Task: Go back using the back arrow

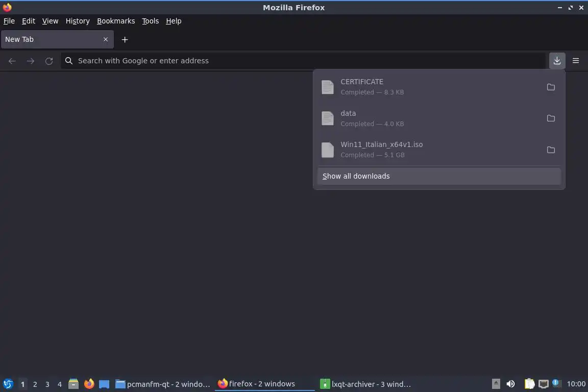Action: (12, 61)
